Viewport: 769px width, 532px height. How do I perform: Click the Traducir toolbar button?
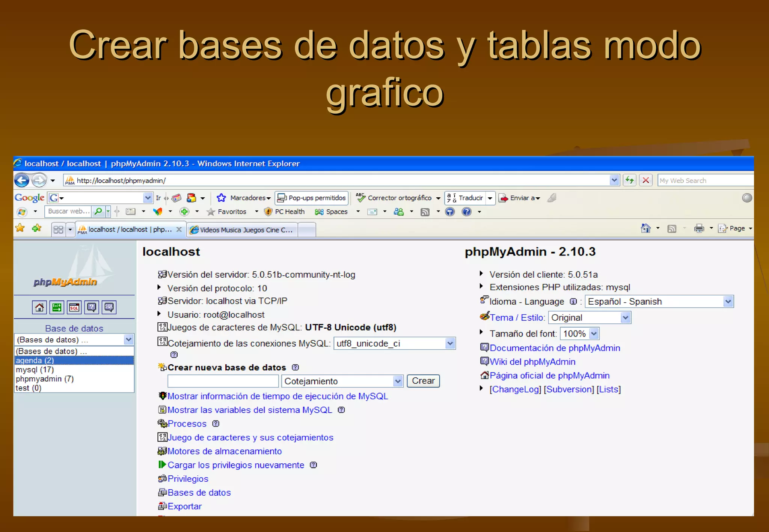coord(465,198)
